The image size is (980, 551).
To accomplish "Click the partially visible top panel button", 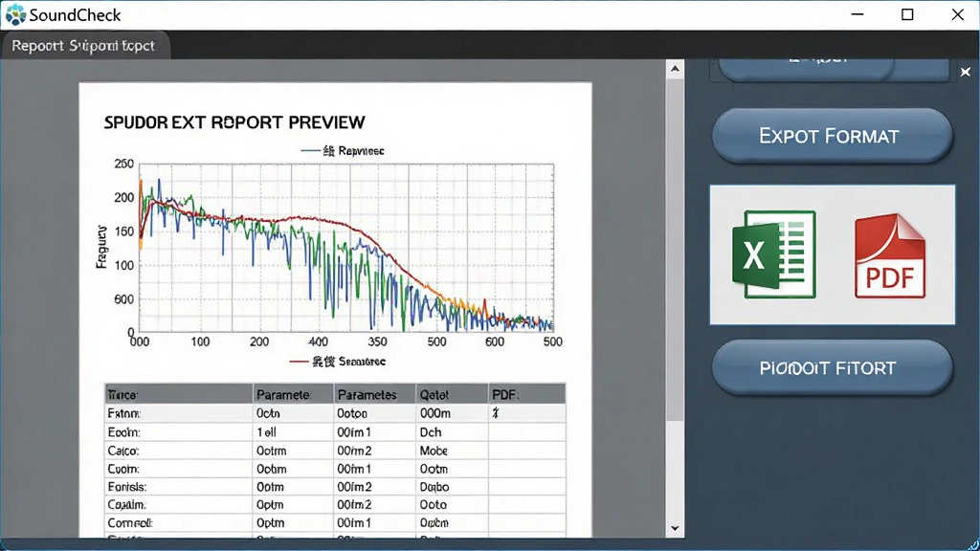I will pyautogui.click(x=834, y=69).
